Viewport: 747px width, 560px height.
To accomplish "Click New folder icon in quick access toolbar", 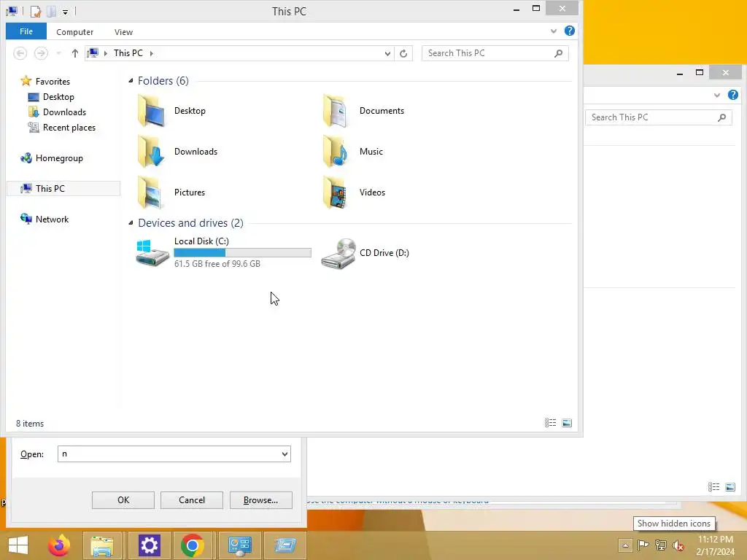I will pyautogui.click(x=52, y=11).
